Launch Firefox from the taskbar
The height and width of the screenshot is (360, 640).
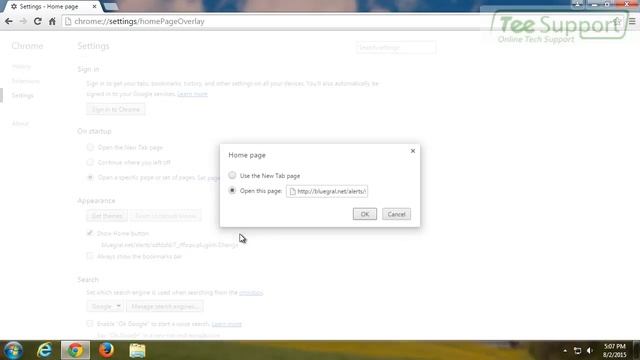tap(106, 350)
